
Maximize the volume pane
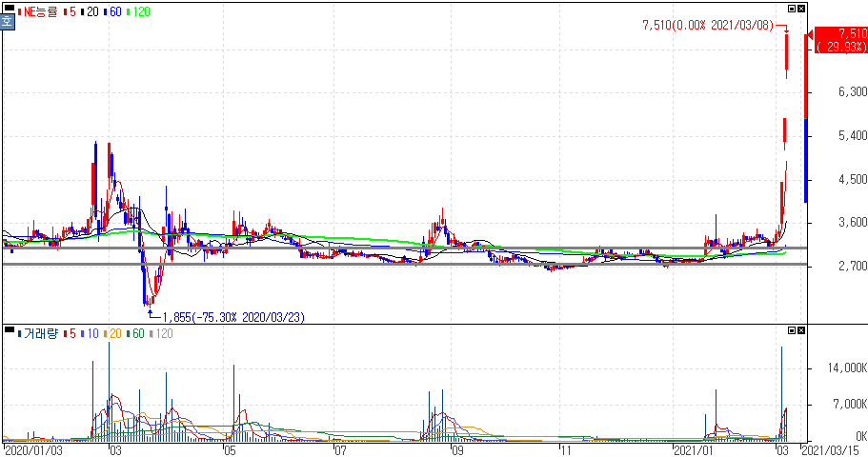click(x=792, y=330)
